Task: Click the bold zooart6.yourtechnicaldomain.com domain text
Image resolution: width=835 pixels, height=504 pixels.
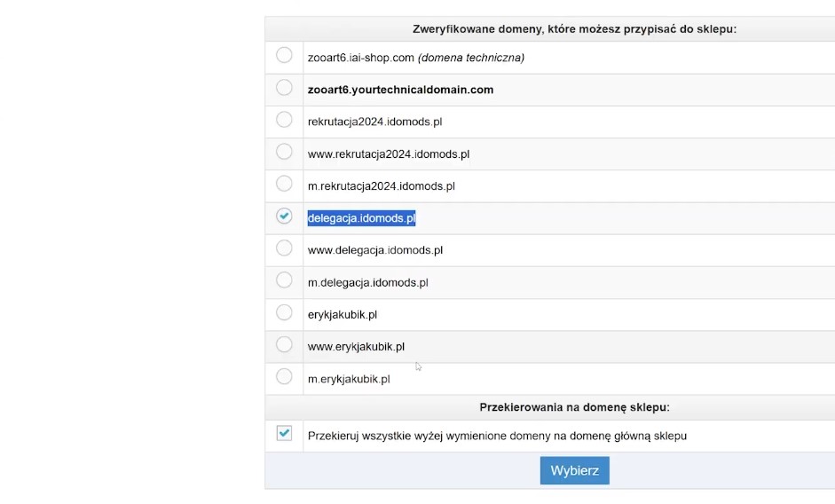Action: [400, 90]
